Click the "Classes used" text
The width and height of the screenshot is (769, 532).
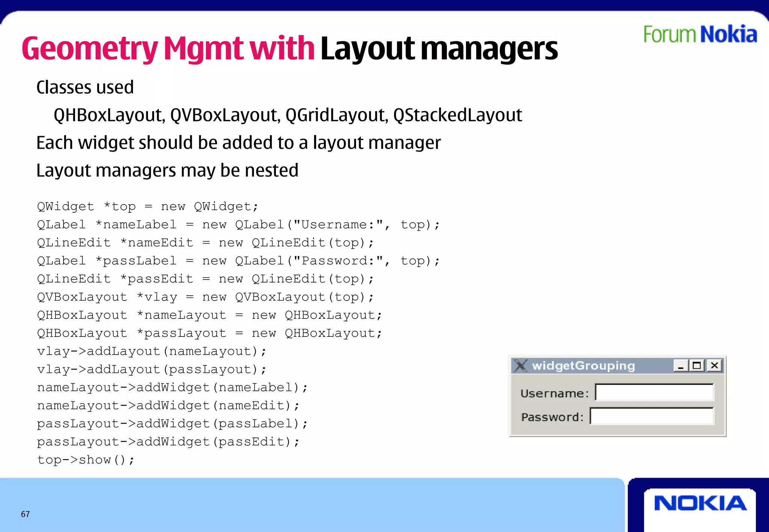pyautogui.click(x=85, y=87)
